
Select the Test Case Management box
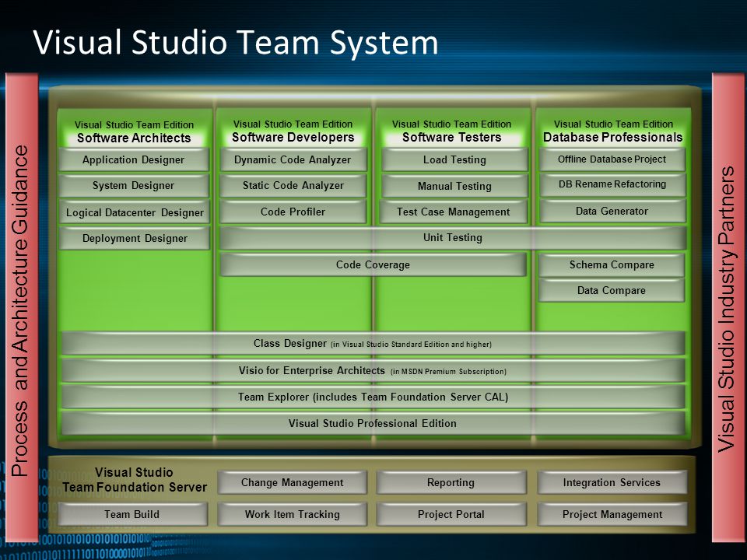[454, 212]
